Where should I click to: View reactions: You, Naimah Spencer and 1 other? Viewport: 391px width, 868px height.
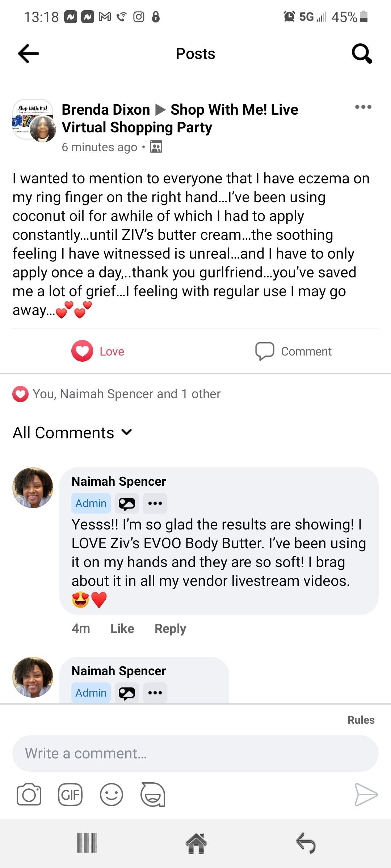(x=117, y=394)
